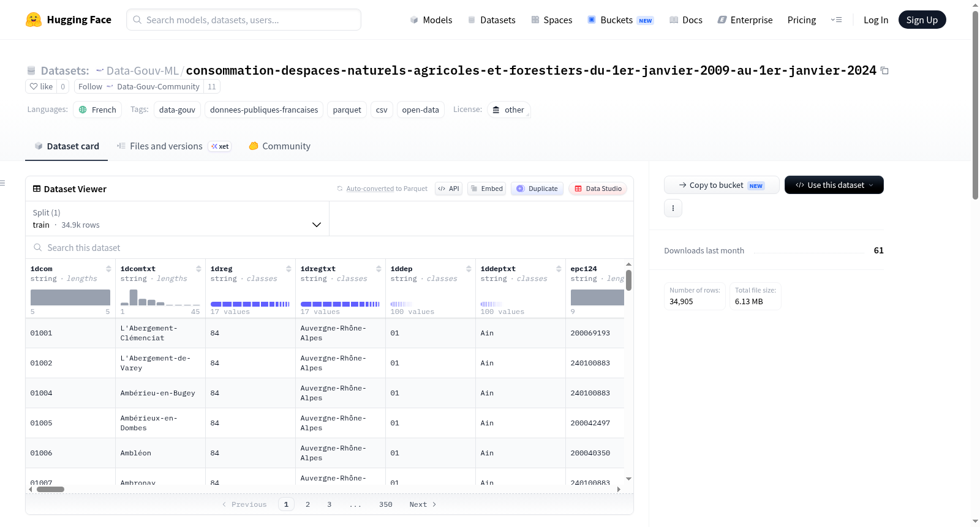
Task: Sort the idcom column
Action: click(108, 269)
